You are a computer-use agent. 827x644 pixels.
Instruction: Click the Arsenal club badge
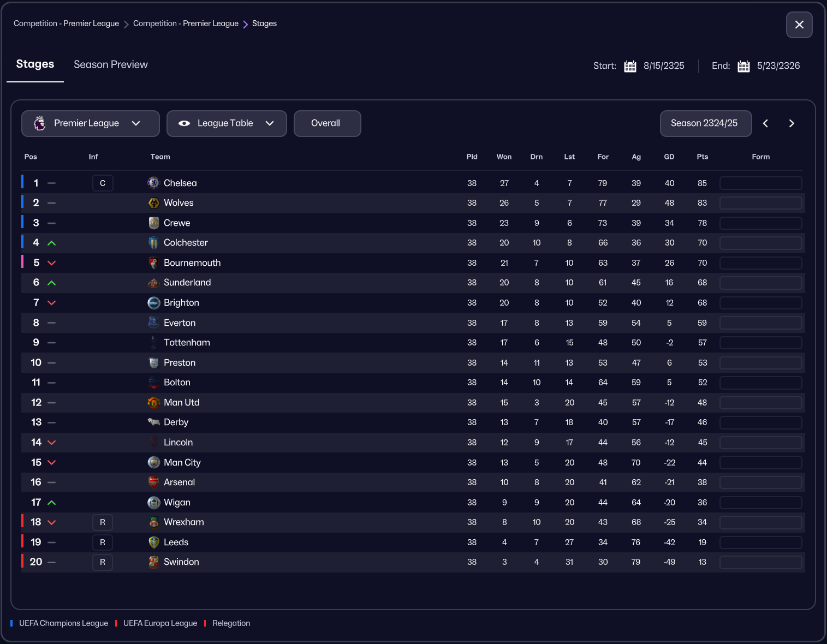(x=154, y=482)
